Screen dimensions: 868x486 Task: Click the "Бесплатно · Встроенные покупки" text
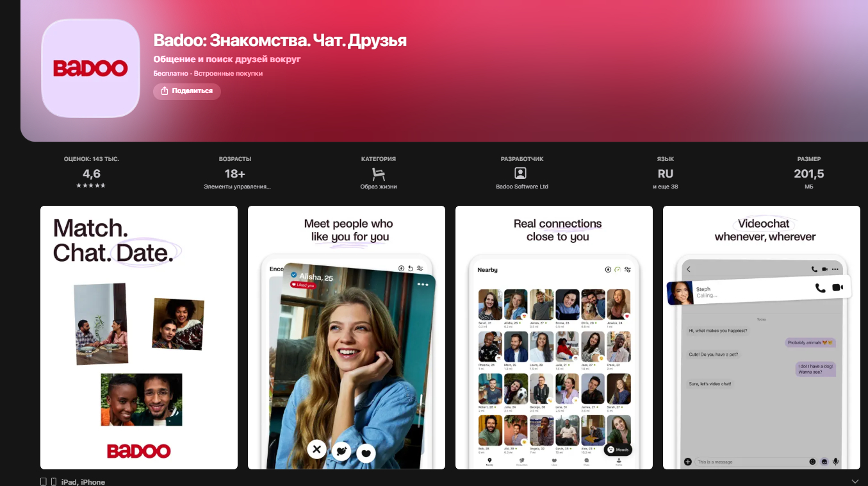(x=208, y=73)
